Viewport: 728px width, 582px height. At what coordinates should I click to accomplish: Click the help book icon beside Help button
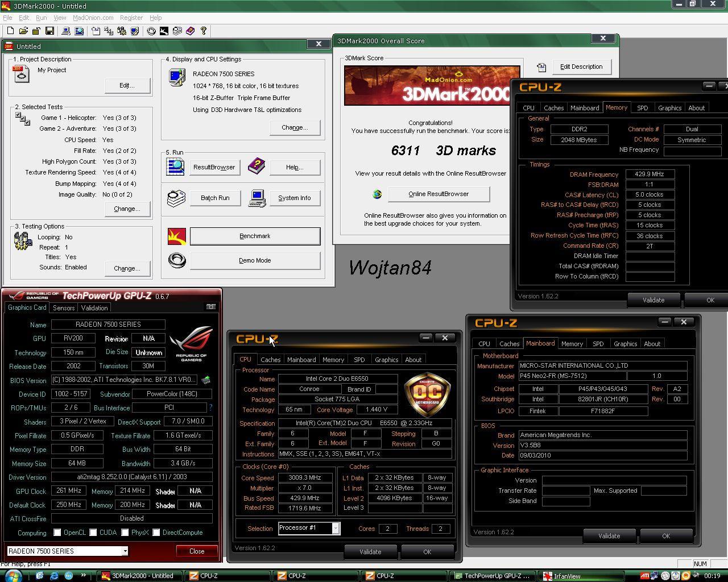(257, 167)
